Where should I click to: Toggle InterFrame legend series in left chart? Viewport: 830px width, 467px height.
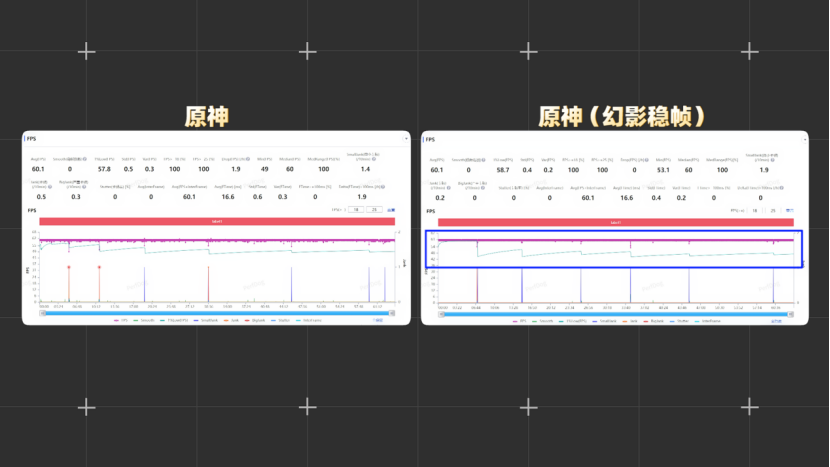(309, 320)
